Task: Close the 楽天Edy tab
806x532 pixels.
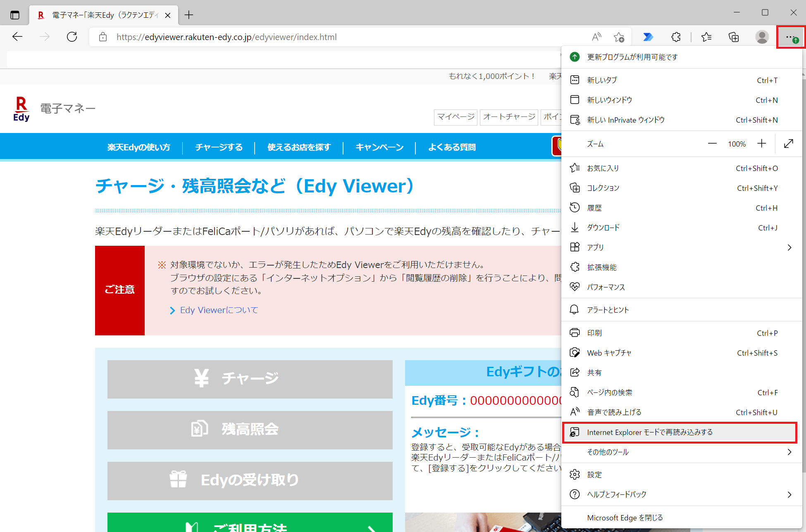Action: click(x=168, y=15)
